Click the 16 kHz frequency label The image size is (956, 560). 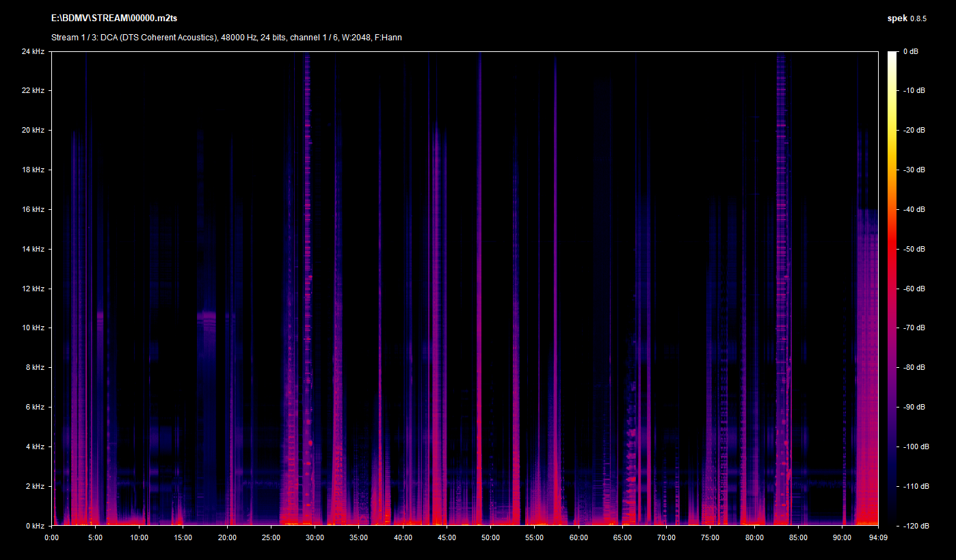pos(33,209)
